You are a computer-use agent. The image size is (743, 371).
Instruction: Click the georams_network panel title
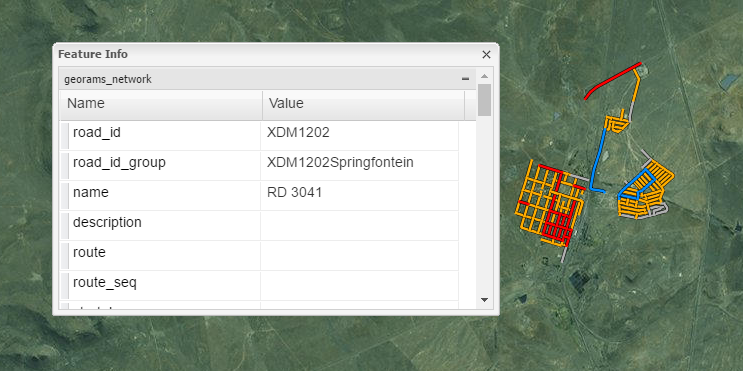click(108, 79)
